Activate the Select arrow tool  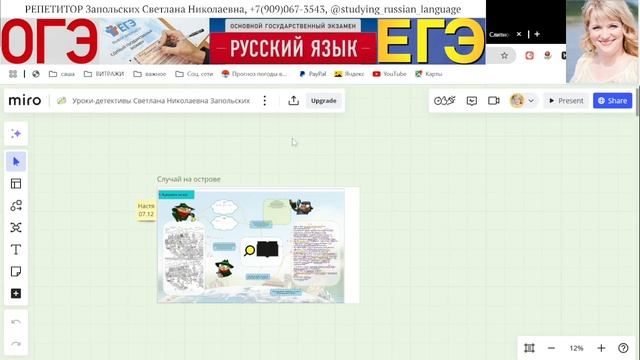[x=16, y=162]
